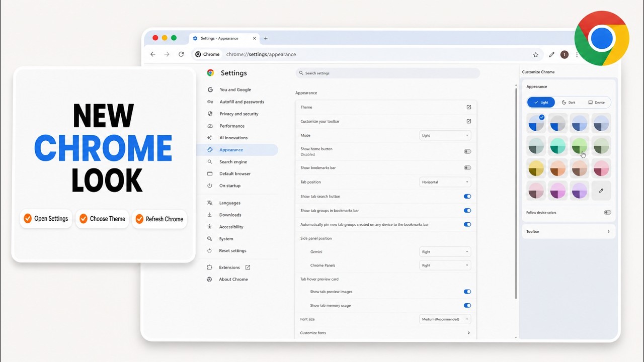This screenshot has width=644, height=362.
Task: Open About Chrome page
Action: tap(233, 280)
